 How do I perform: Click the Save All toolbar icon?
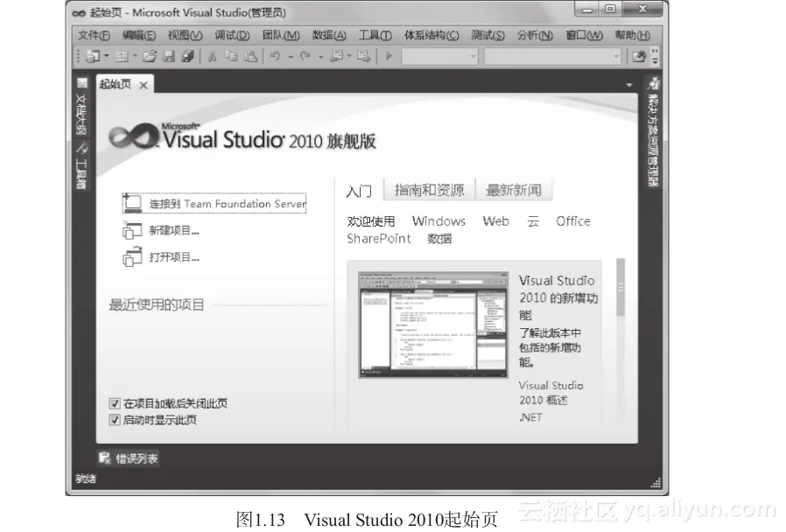coord(187,57)
